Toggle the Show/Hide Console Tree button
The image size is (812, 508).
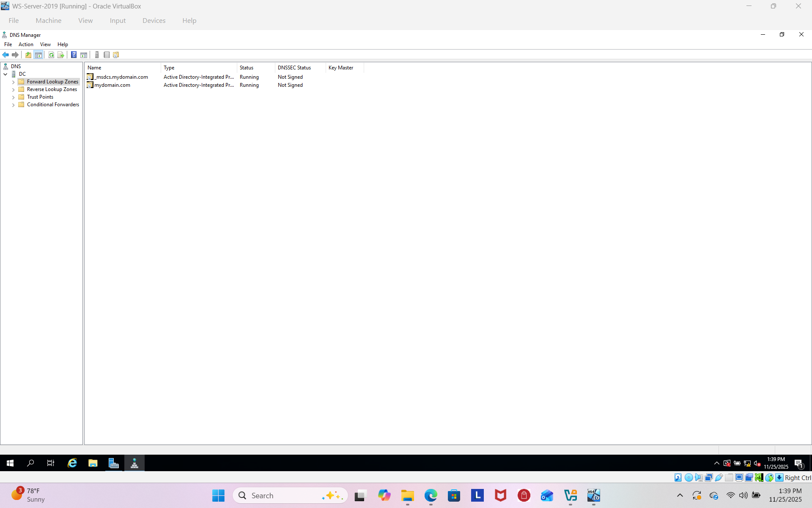(38, 55)
